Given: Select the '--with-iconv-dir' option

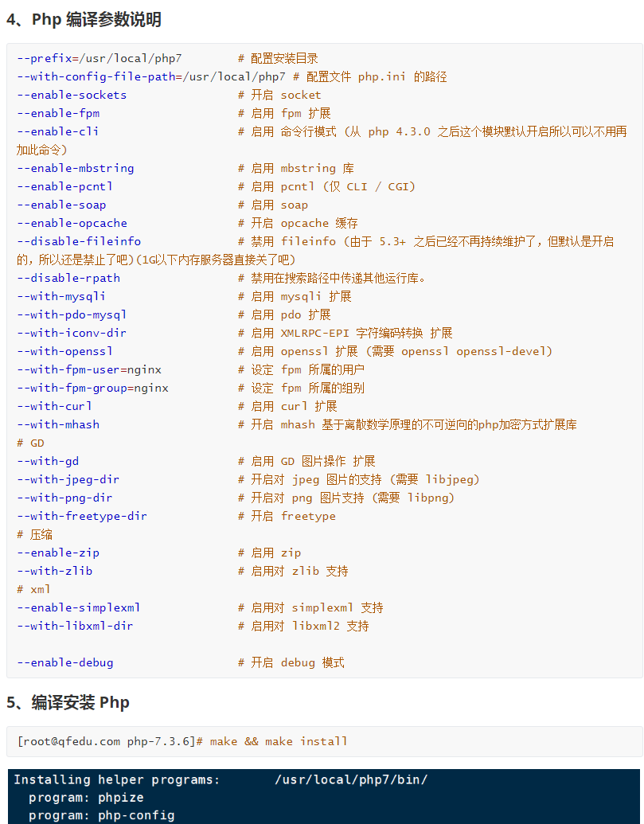Looking at the screenshot, I should coord(72,333).
